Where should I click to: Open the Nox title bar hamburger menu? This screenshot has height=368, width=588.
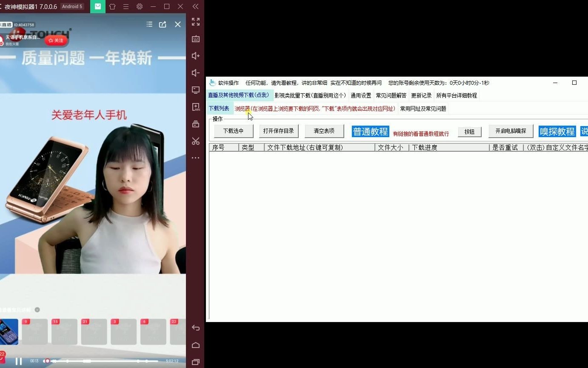[x=126, y=6]
